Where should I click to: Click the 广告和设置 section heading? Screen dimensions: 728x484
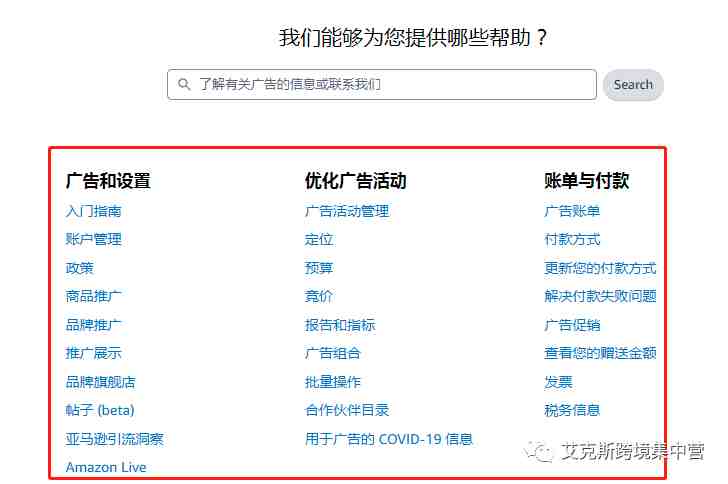tap(108, 181)
